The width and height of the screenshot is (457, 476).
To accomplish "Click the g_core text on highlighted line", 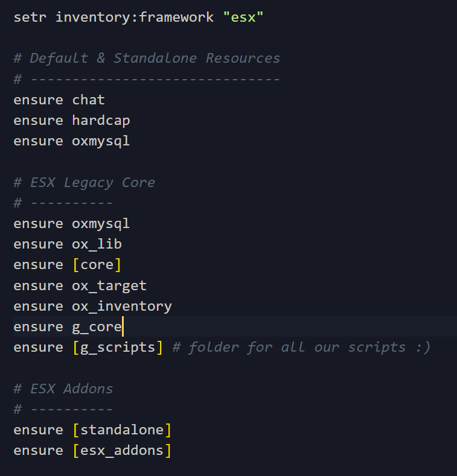I will tap(97, 327).
